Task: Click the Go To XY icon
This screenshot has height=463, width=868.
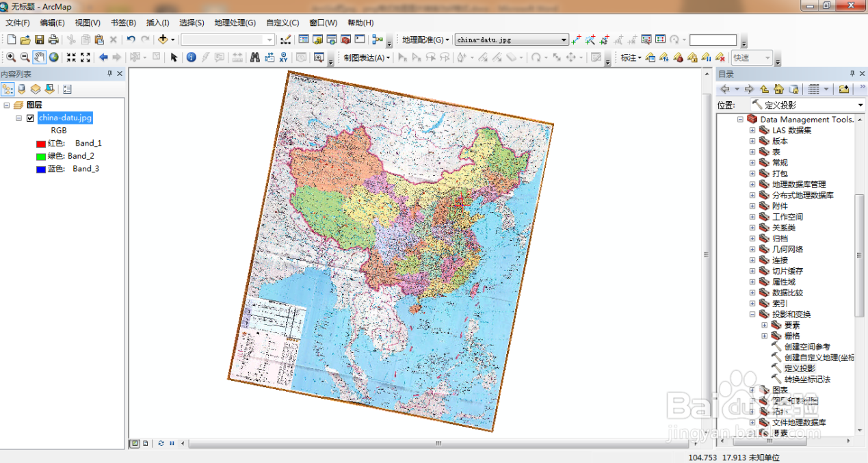Action: click(283, 57)
